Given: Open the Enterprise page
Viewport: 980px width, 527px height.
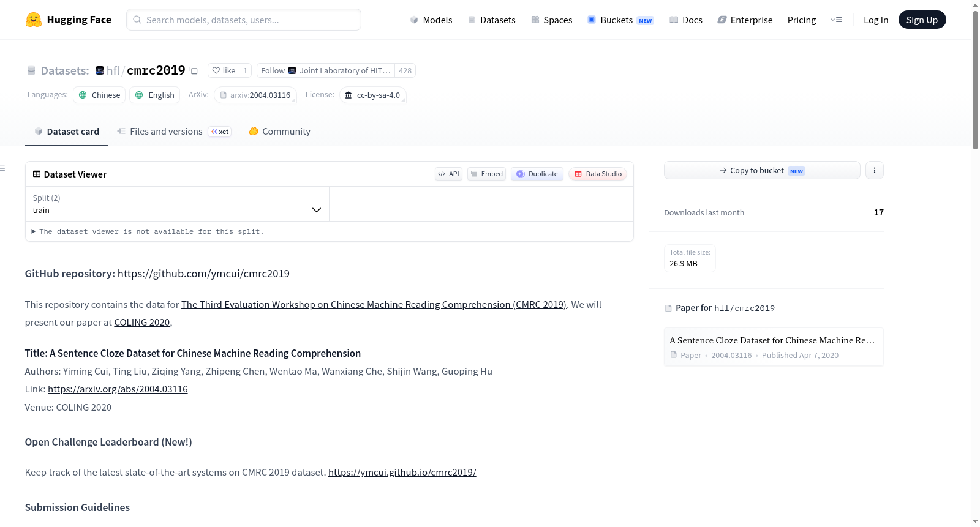Looking at the screenshot, I should coord(745,20).
